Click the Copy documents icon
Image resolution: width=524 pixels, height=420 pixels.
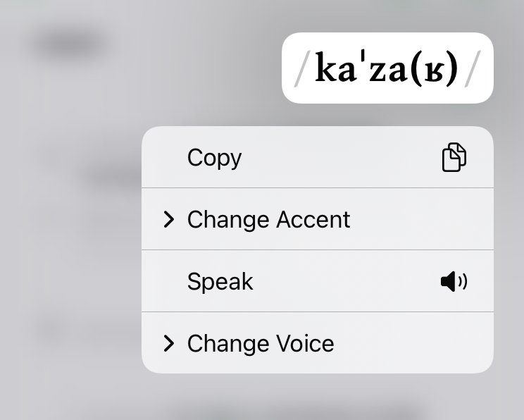454,157
